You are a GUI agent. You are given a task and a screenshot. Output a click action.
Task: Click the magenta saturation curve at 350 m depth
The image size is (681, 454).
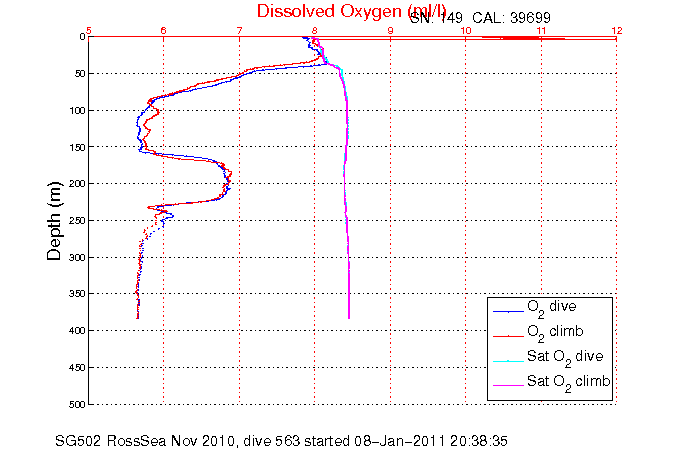pos(349,294)
